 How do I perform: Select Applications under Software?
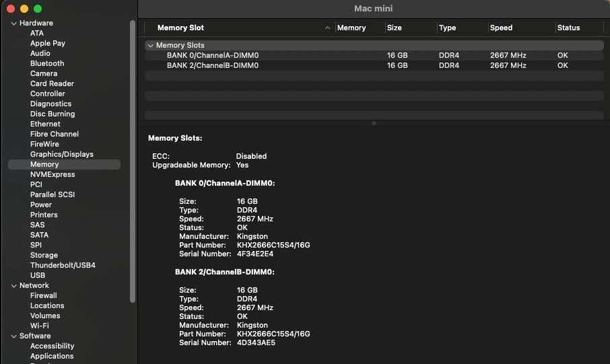point(52,357)
